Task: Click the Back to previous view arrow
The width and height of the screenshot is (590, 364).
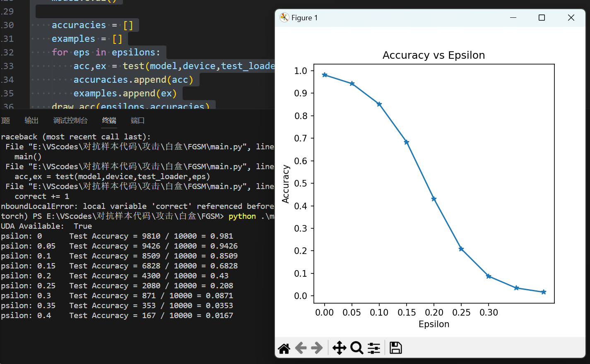Action: pos(301,348)
